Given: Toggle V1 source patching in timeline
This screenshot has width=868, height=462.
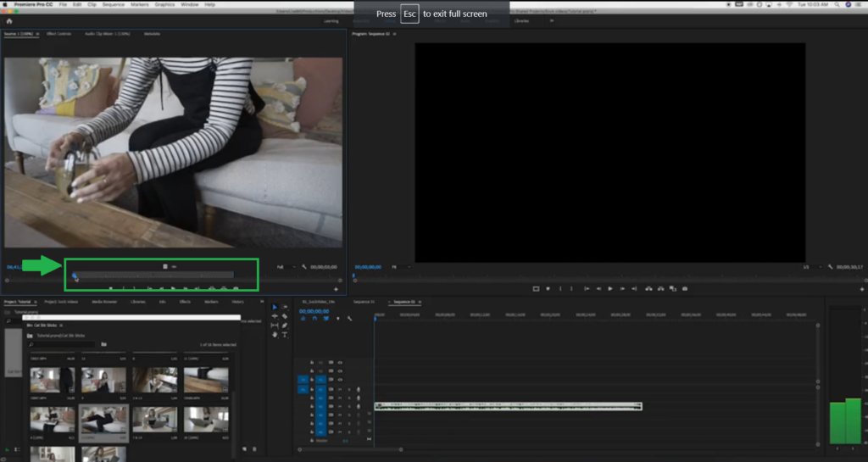Looking at the screenshot, I should click(x=303, y=380).
